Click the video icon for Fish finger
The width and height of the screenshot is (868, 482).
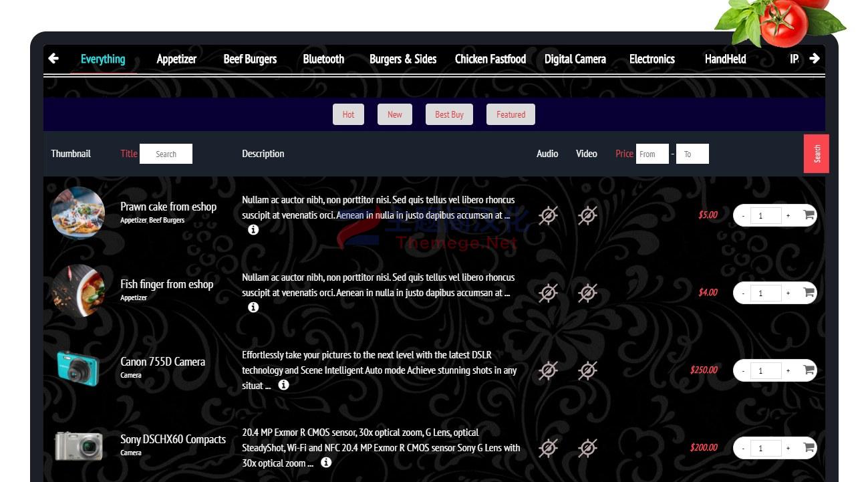click(587, 293)
